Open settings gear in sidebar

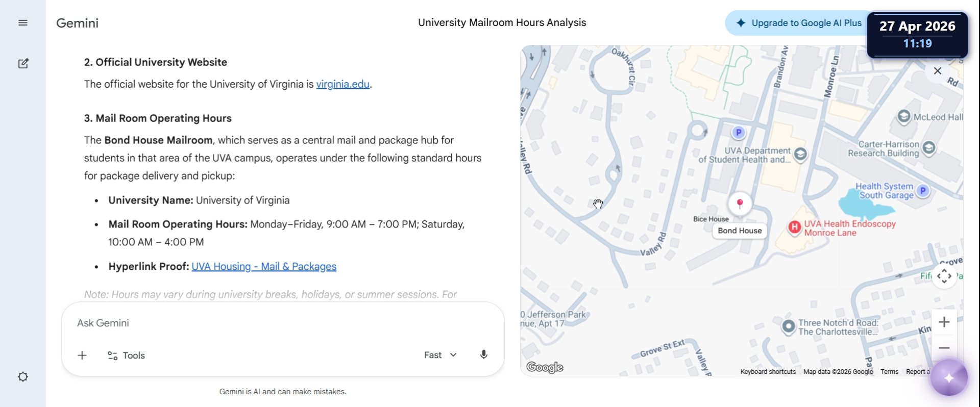point(23,377)
